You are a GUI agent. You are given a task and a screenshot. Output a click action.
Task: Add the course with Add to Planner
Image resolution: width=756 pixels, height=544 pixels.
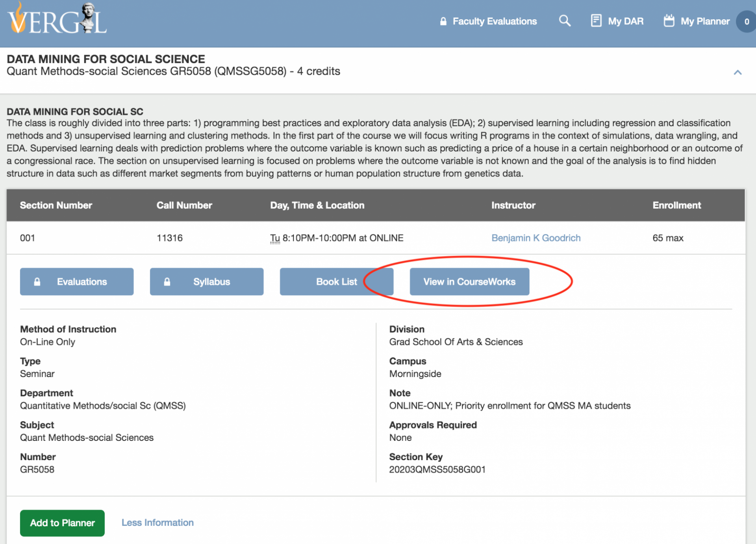62,523
